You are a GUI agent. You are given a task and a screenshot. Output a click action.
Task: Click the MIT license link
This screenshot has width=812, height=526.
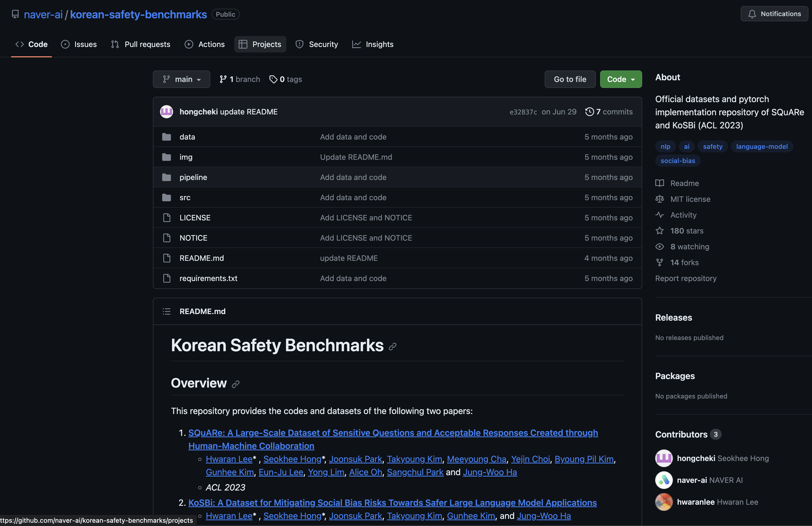690,199
